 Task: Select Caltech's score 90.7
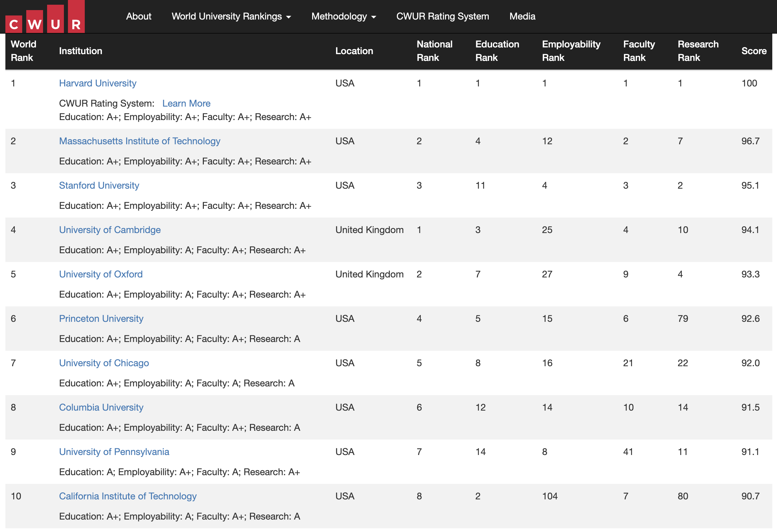pos(750,496)
